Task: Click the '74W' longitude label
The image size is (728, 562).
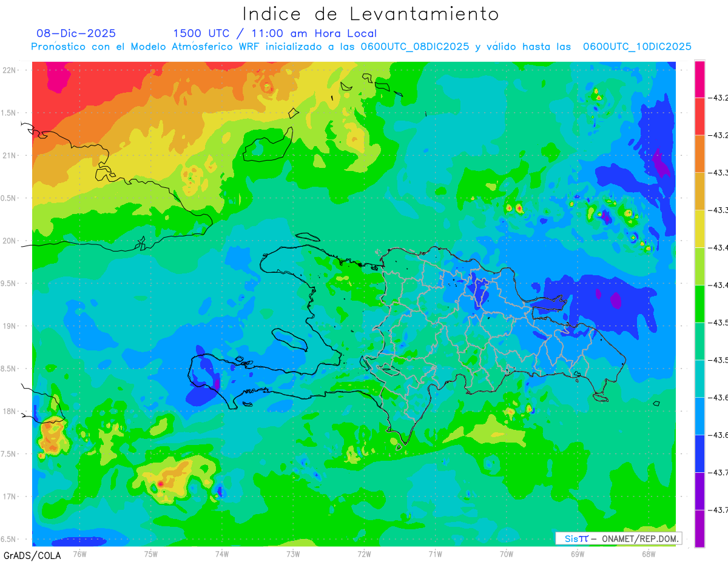Action: [221, 554]
